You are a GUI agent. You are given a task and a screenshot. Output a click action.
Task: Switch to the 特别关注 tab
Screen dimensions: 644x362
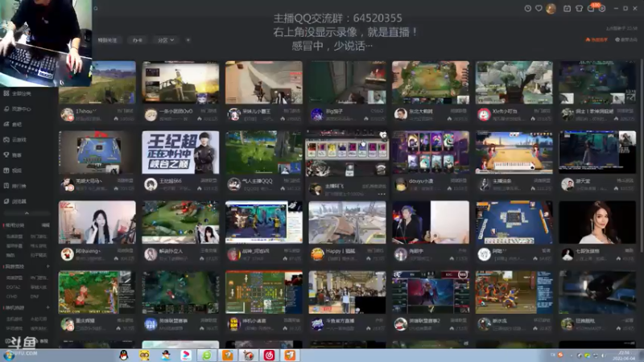tap(107, 40)
